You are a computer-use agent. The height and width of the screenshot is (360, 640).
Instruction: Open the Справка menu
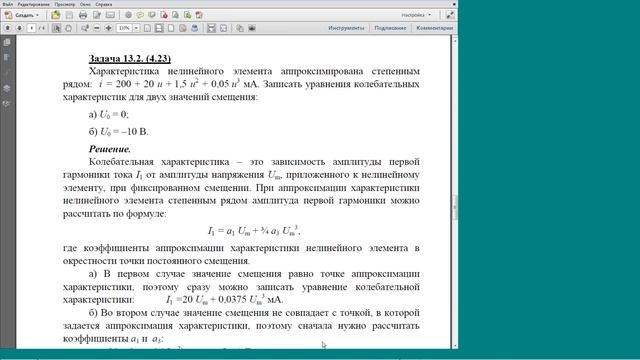click(104, 4)
